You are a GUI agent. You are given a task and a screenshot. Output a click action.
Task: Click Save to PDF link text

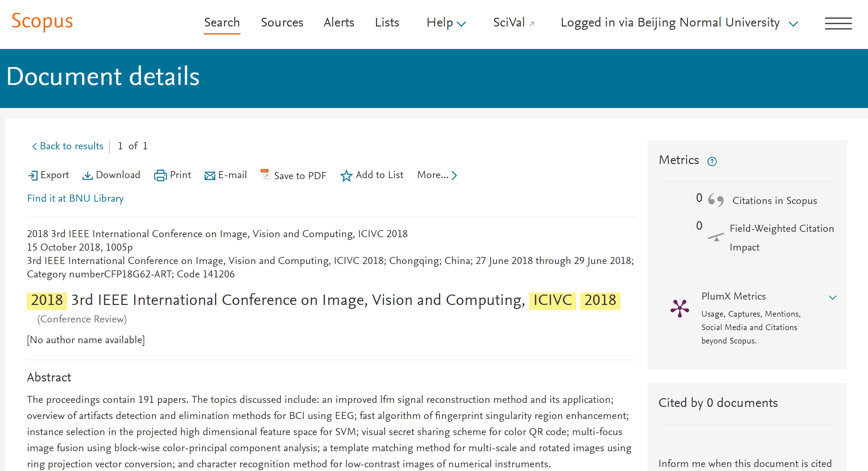(x=300, y=176)
